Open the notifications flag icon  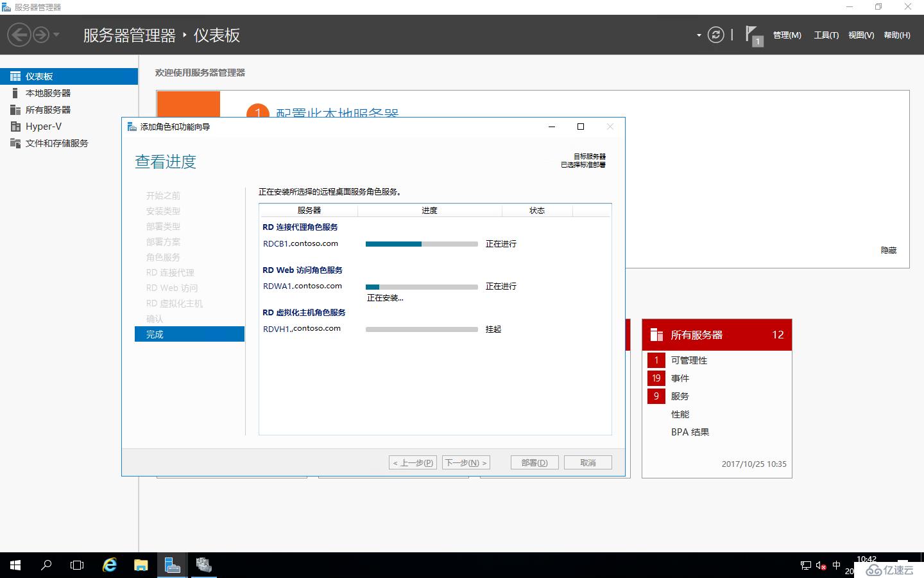(753, 35)
